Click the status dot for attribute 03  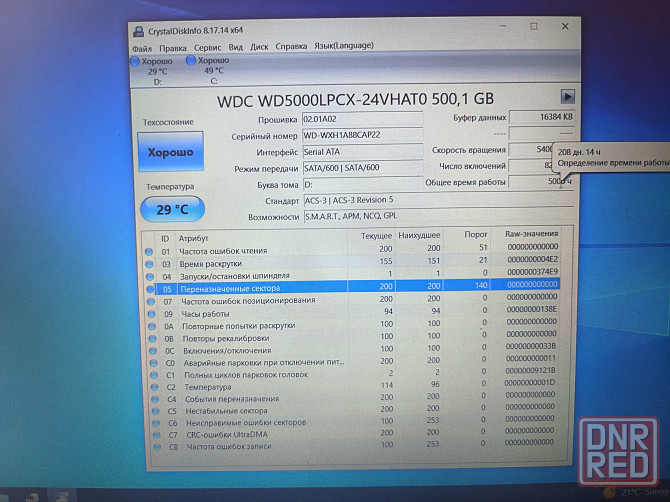pyautogui.click(x=149, y=264)
